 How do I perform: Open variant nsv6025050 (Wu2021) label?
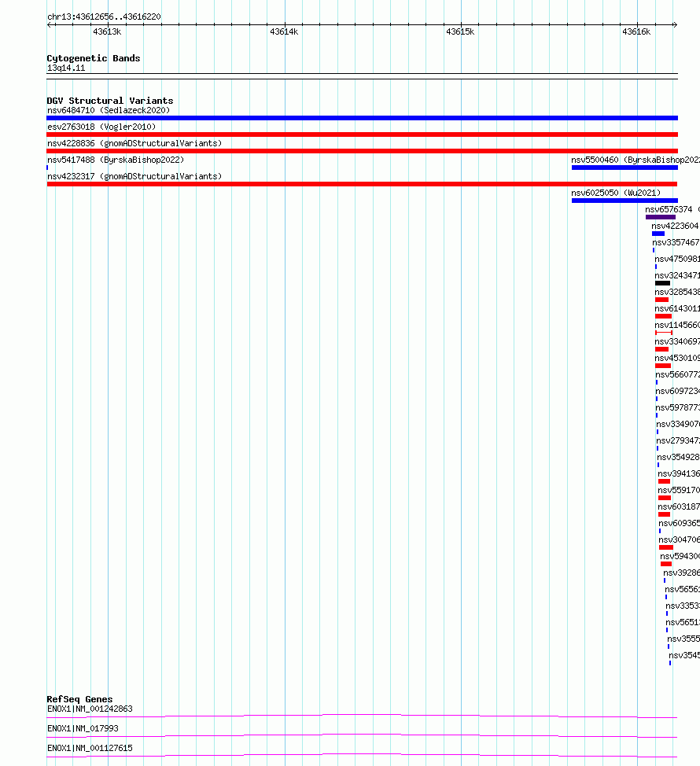616,193
